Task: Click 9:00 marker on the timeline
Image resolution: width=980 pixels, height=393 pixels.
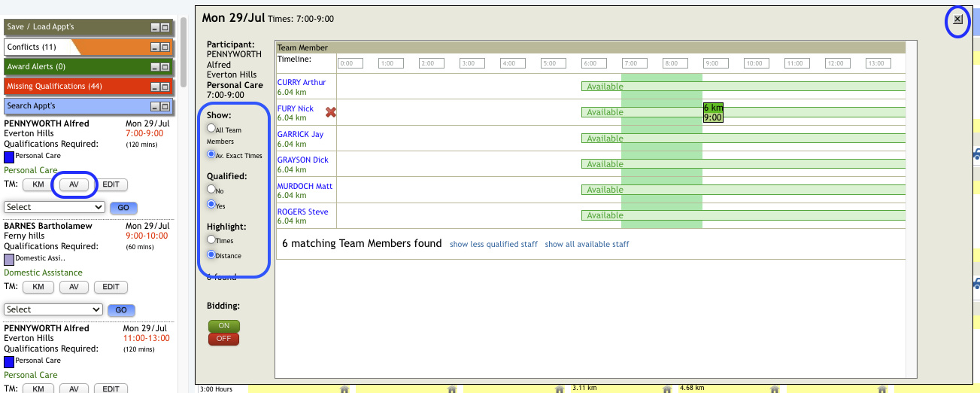Action: tap(716, 63)
